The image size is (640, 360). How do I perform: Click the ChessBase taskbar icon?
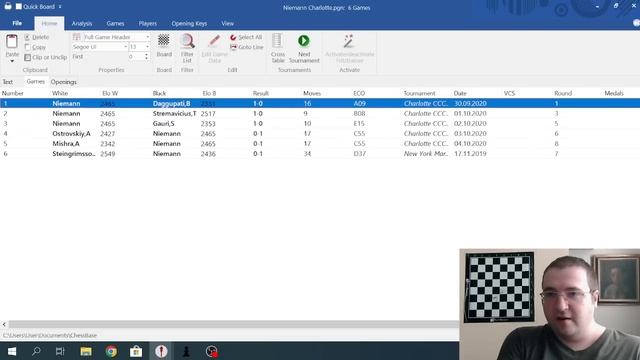coord(161,351)
